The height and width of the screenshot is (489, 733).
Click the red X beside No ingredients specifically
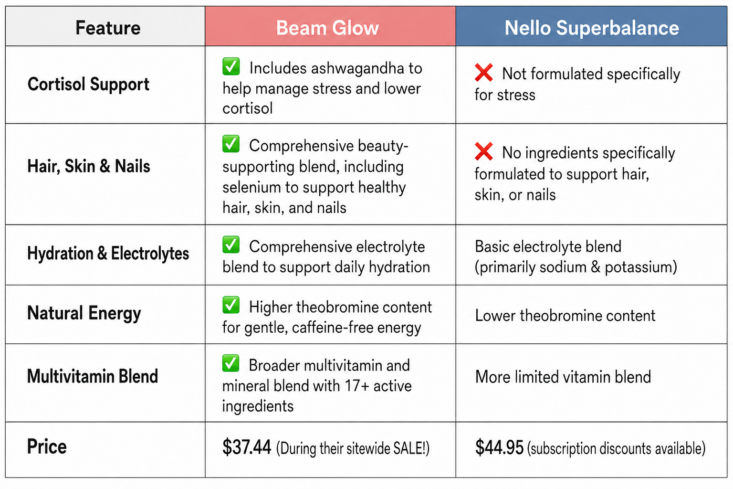click(483, 151)
